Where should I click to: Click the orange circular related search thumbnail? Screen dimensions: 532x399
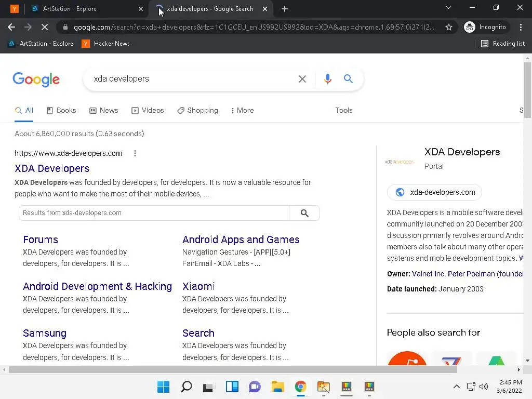pos(407,358)
